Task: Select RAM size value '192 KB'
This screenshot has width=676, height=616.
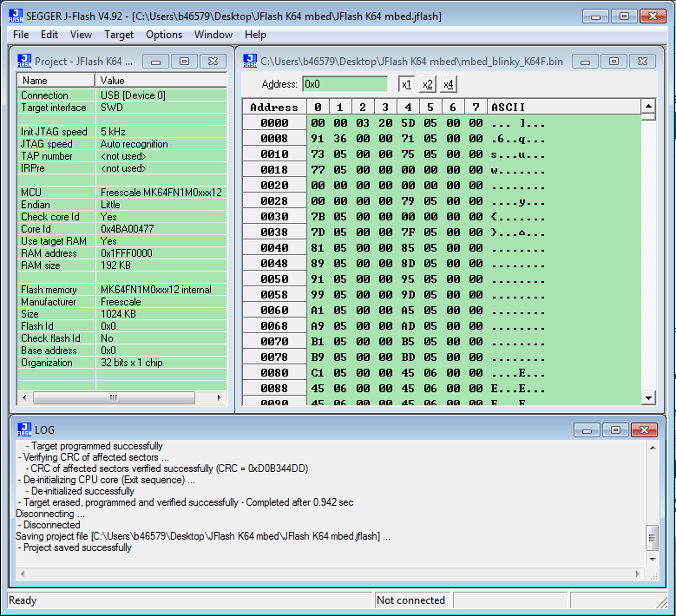Action: click(x=115, y=265)
